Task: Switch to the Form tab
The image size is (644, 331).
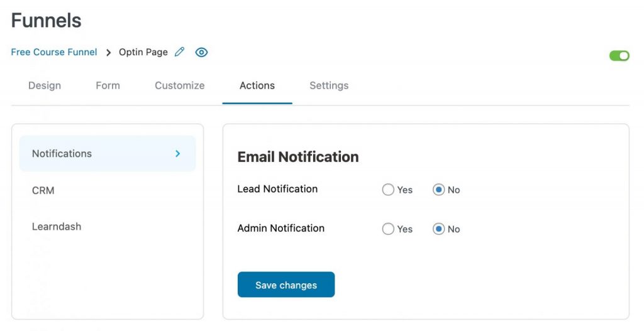Action: (108, 85)
